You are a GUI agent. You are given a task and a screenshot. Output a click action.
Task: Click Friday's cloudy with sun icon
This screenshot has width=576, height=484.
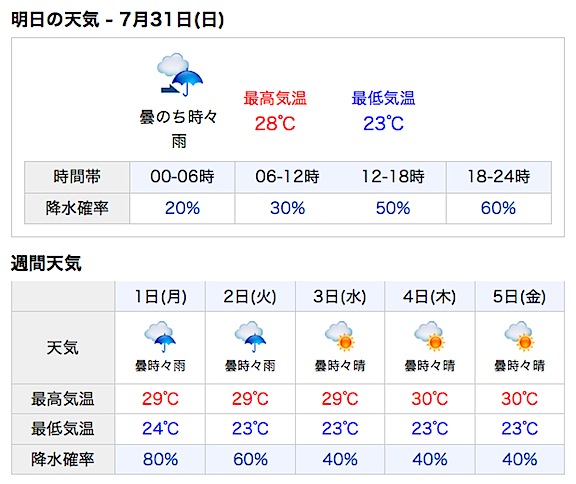tap(519, 336)
